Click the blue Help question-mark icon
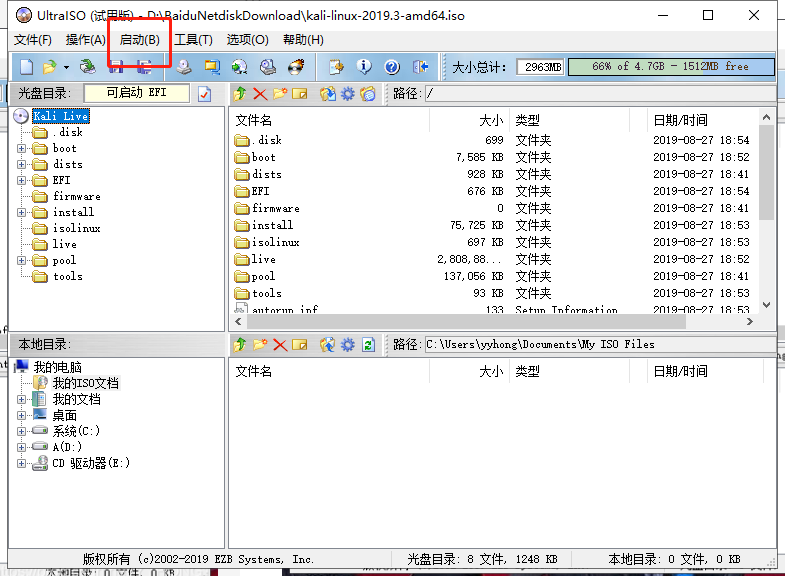This screenshot has width=785, height=576. pos(392,67)
